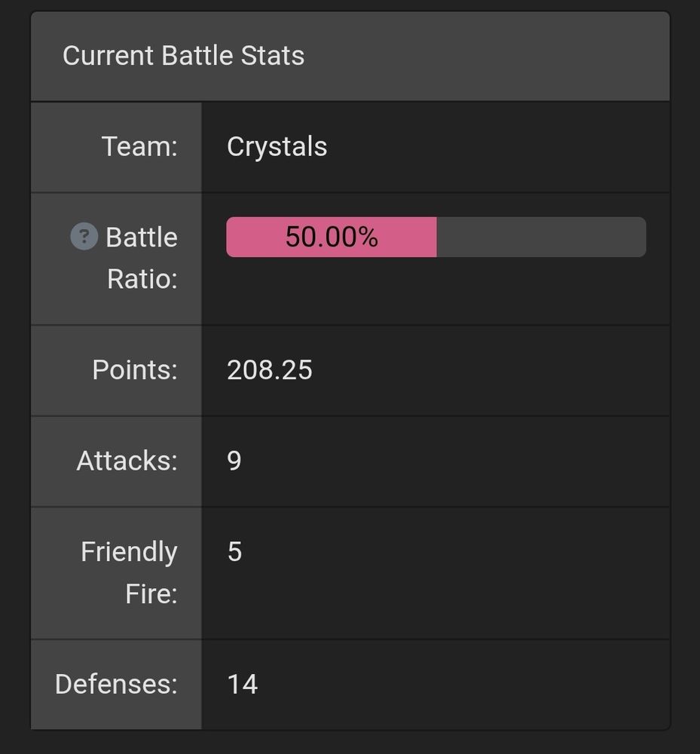Click the "Ratio:" label text

[142, 279]
